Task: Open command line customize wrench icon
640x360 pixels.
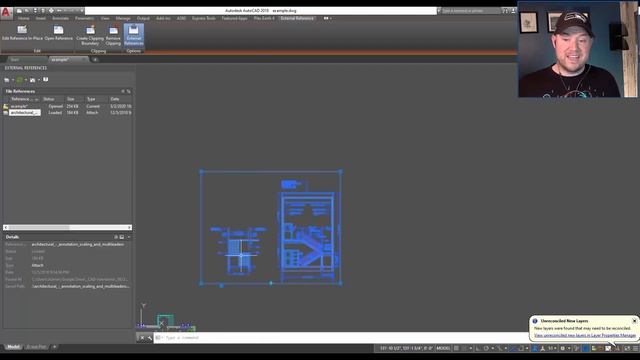Action: pos(149,338)
